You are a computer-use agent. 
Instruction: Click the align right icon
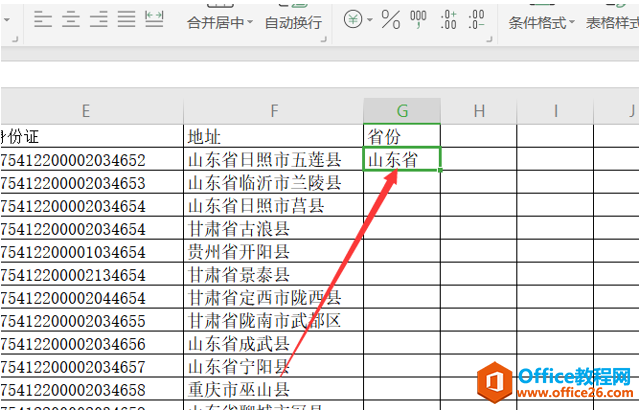click(99, 19)
